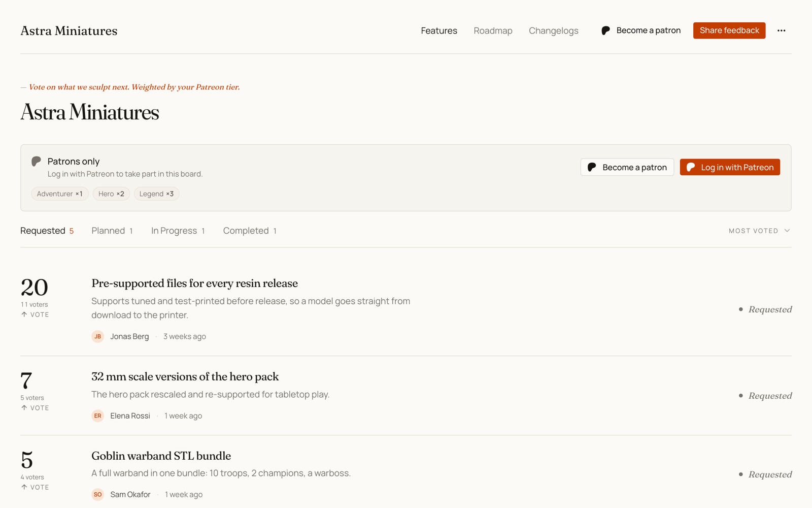Click the Requested status on Goblin warband row
This screenshot has width=812, height=508.
765,474
